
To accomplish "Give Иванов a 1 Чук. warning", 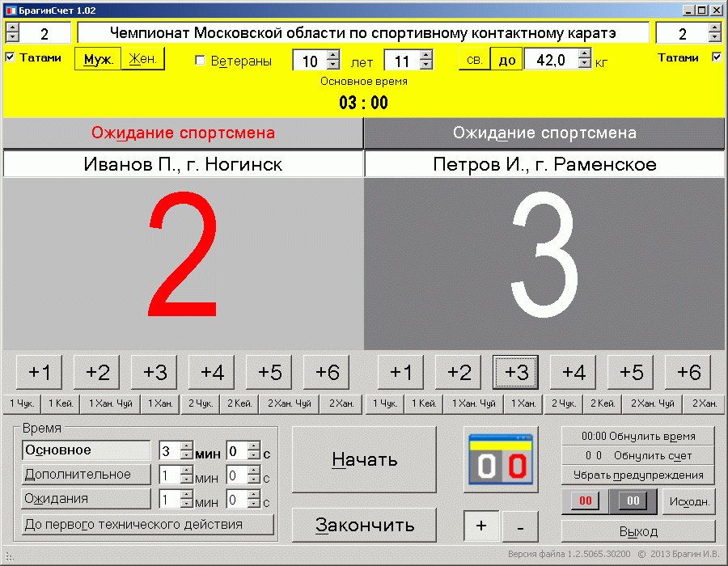I will click(22, 403).
